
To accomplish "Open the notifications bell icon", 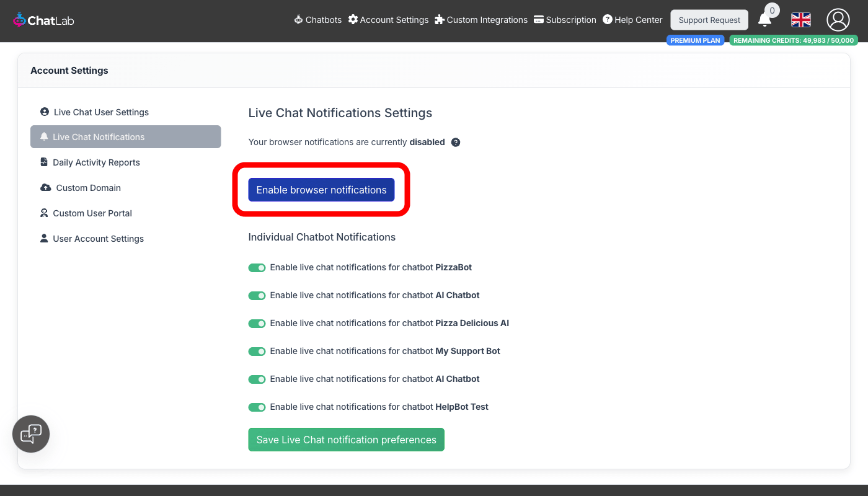I will click(765, 20).
